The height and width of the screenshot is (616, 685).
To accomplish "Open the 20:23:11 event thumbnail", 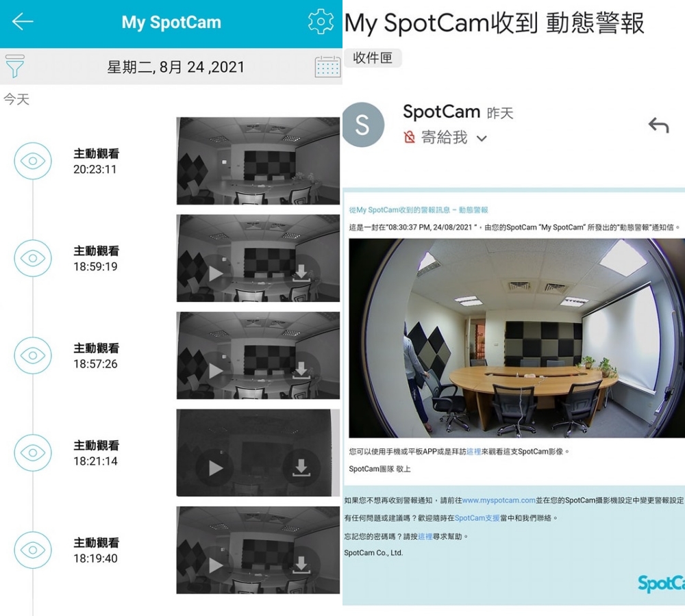I will pyautogui.click(x=258, y=161).
